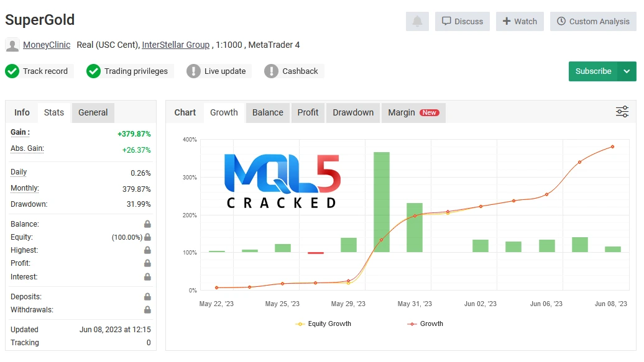Viewport: 644px width, 362px height.
Task: Click the SuperGold title
Action: pyautogui.click(x=40, y=20)
